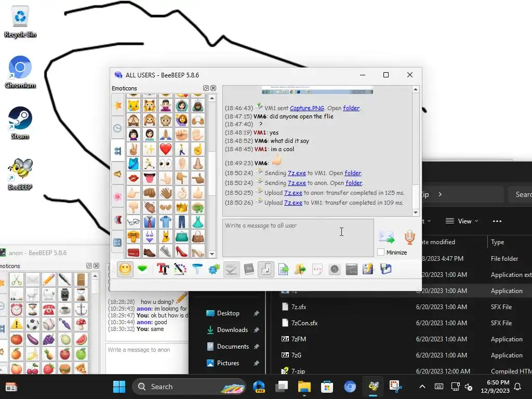Click 7z.exe link in upload to anon line
This screenshot has height=399, width=532.
[293, 193]
